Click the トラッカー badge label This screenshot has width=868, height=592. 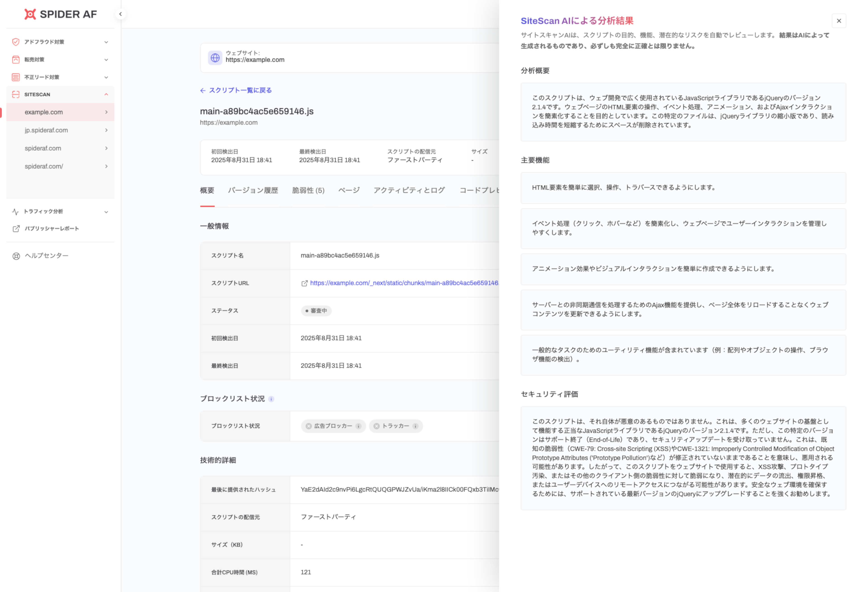396,426
